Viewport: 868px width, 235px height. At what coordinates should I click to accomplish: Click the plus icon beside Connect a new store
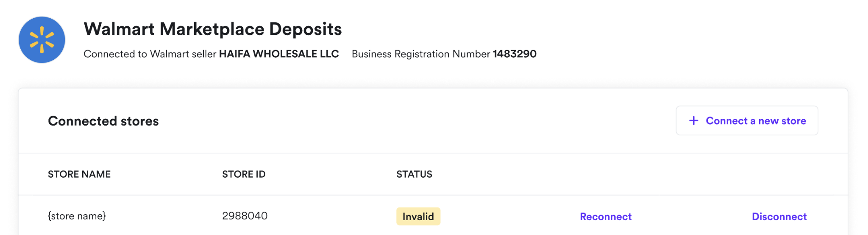693,121
